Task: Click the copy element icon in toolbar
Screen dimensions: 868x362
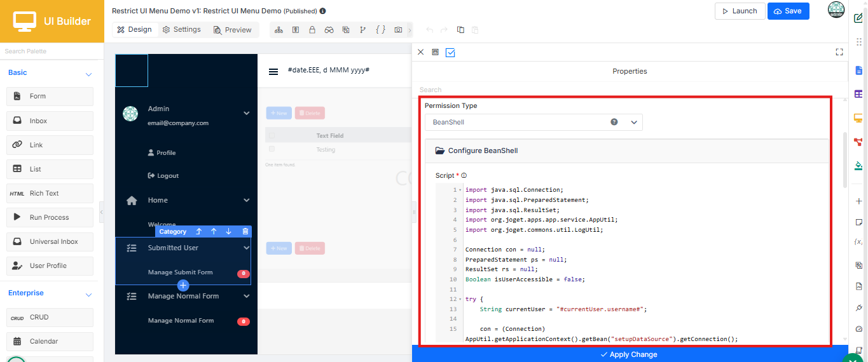Action: (x=460, y=30)
